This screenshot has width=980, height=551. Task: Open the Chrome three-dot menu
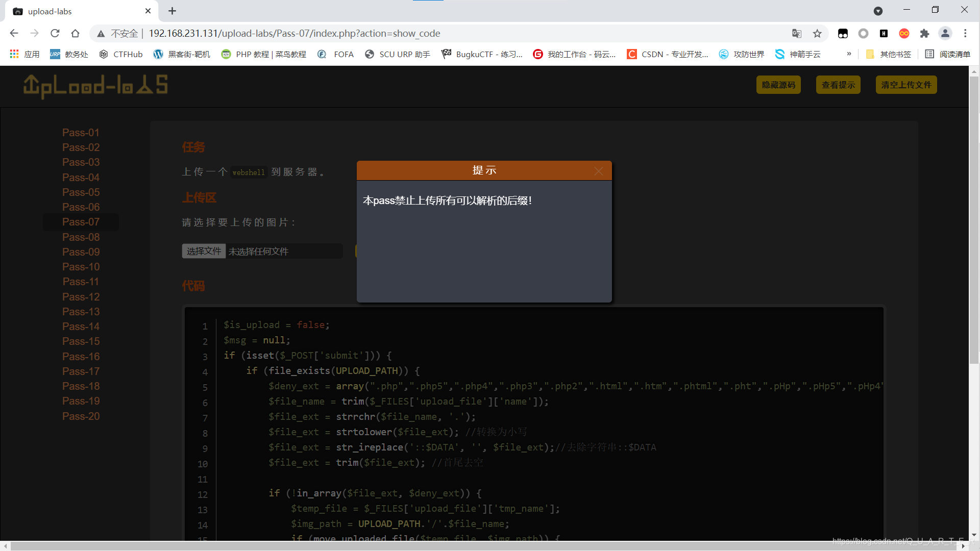965,33
